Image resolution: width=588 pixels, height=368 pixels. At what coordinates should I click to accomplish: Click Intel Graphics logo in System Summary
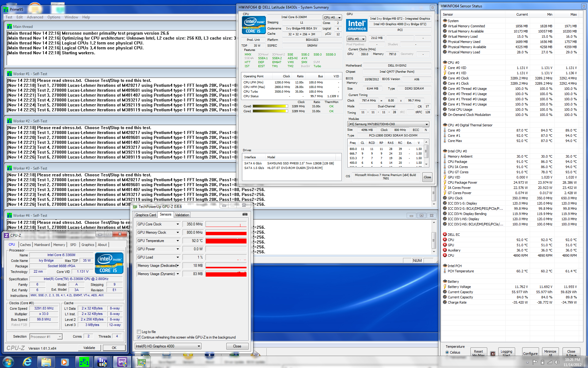tap(357, 25)
